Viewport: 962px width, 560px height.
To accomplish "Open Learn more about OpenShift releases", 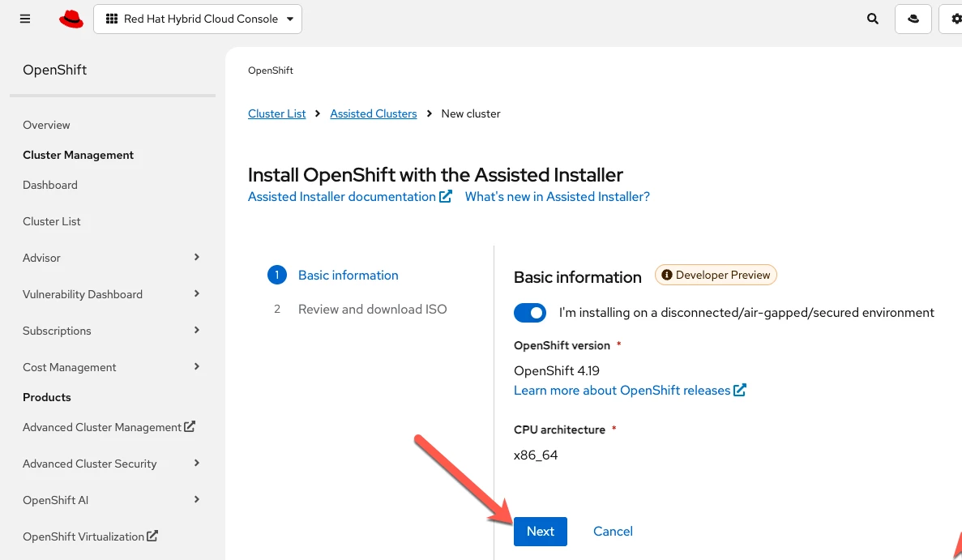I will [x=622, y=391].
